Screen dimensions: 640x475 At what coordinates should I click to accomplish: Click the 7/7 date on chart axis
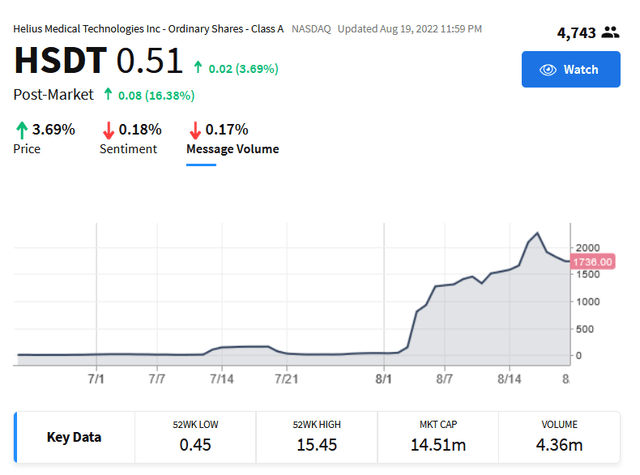point(157,379)
